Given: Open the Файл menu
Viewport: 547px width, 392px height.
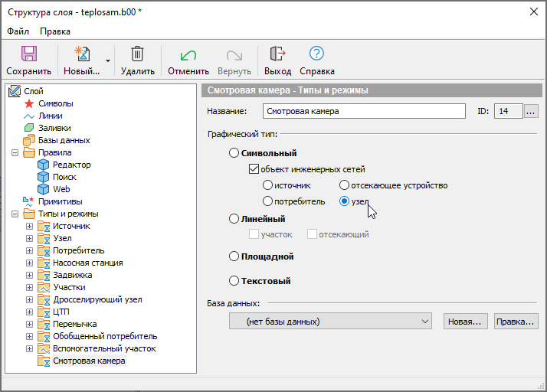Looking at the screenshot, I should click(18, 31).
